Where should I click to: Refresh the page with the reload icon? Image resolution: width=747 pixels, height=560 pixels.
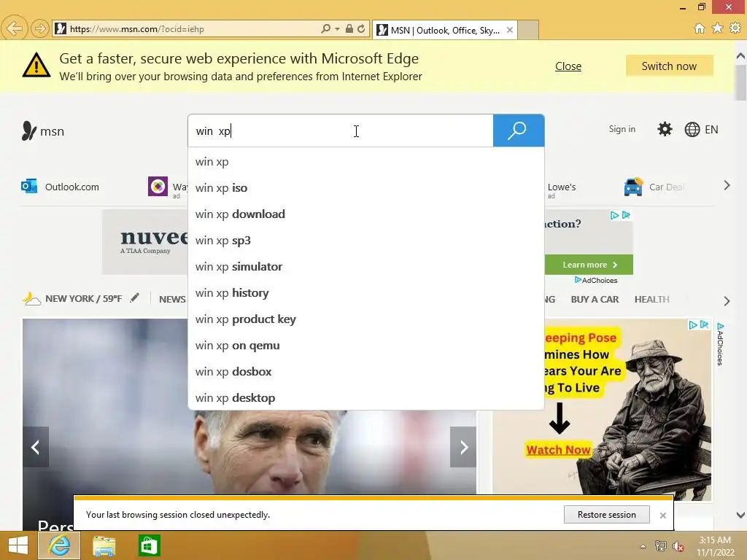(x=361, y=28)
